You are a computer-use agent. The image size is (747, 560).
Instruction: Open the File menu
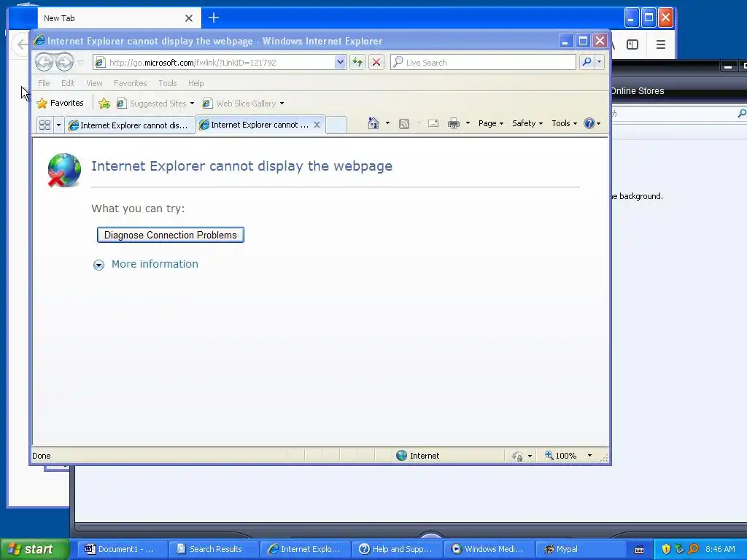tap(44, 83)
